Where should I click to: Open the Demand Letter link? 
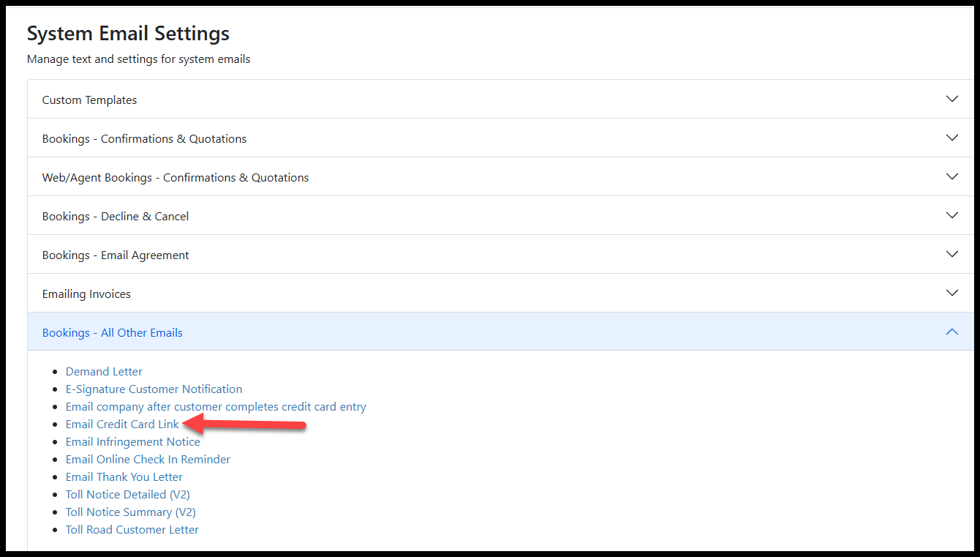click(104, 372)
